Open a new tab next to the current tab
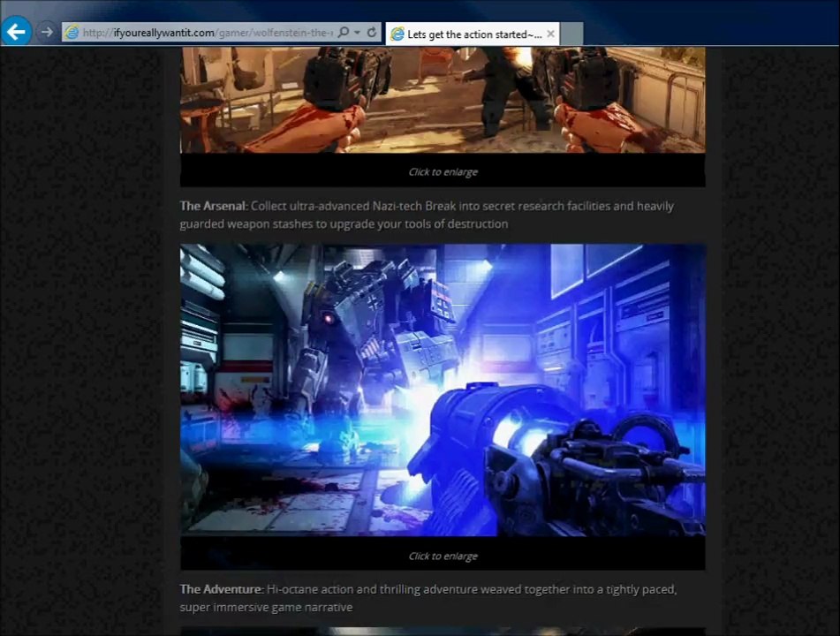This screenshot has width=840, height=636. 571,34
